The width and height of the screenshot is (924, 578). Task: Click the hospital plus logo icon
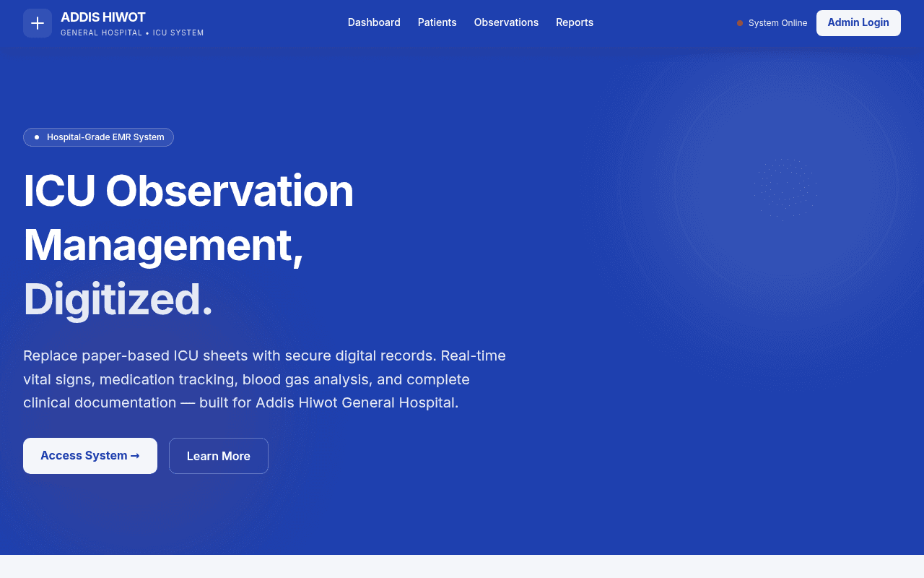tap(38, 23)
